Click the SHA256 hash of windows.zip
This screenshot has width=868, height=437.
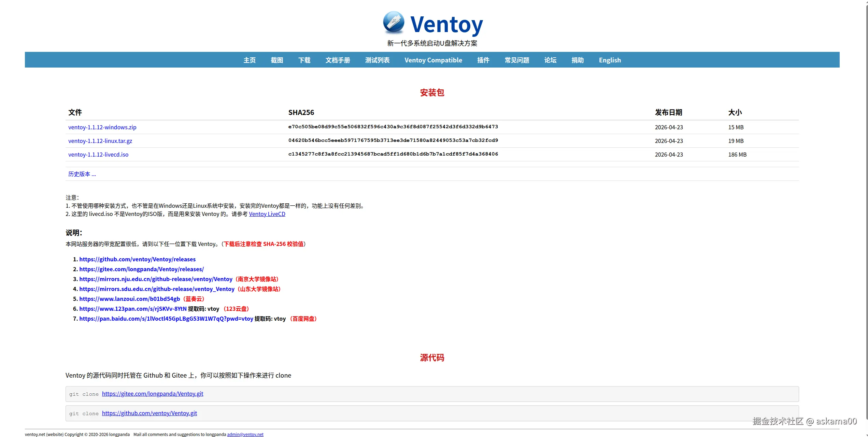[x=393, y=127]
